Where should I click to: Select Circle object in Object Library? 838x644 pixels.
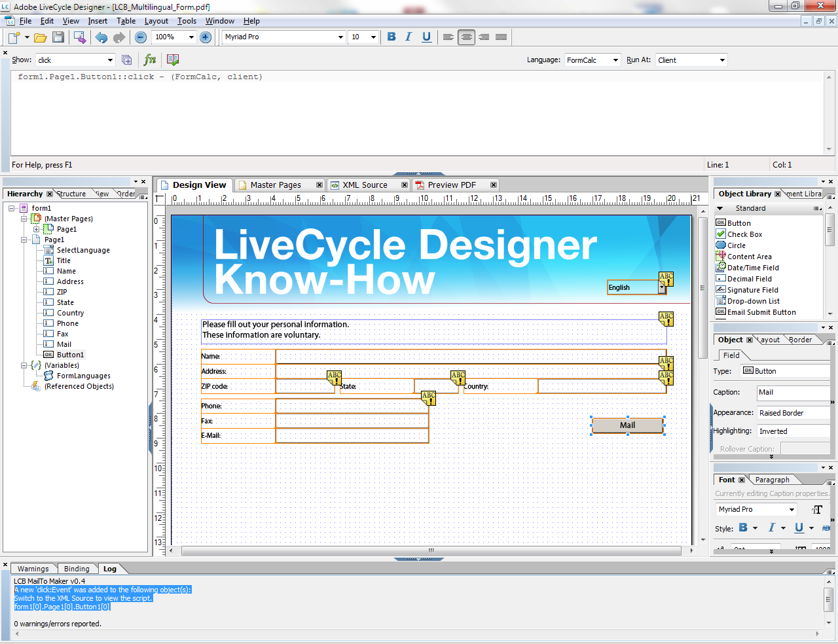pos(737,245)
